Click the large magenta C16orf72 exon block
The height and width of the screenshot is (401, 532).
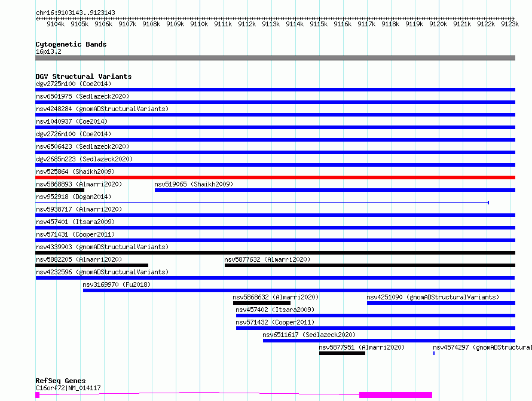[x=396, y=395]
